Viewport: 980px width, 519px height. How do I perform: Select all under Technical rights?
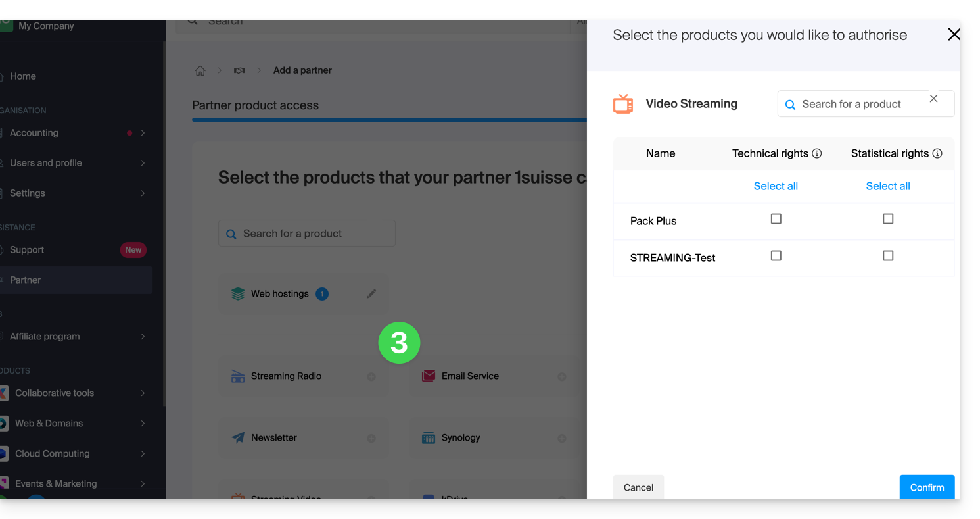[x=776, y=186]
